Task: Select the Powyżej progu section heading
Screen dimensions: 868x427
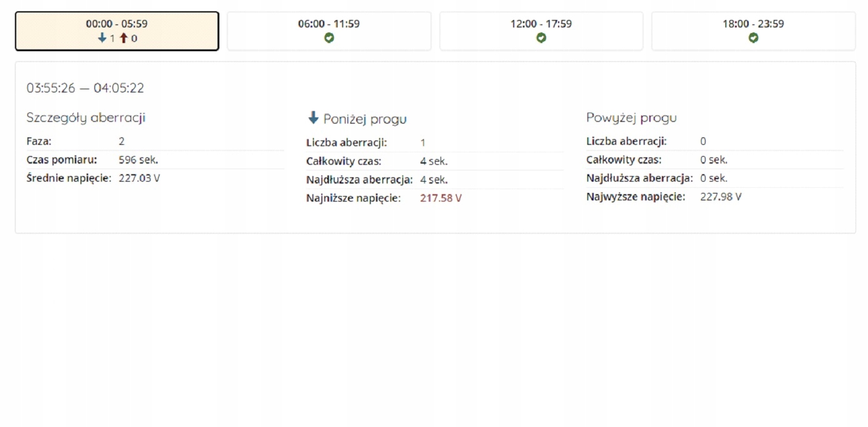Action: 631,117
